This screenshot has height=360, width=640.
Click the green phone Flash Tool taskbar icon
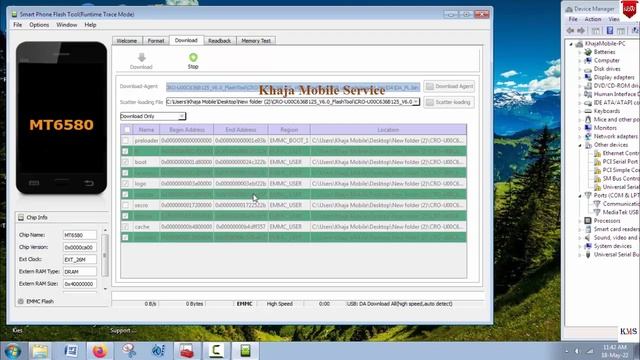(x=245, y=351)
